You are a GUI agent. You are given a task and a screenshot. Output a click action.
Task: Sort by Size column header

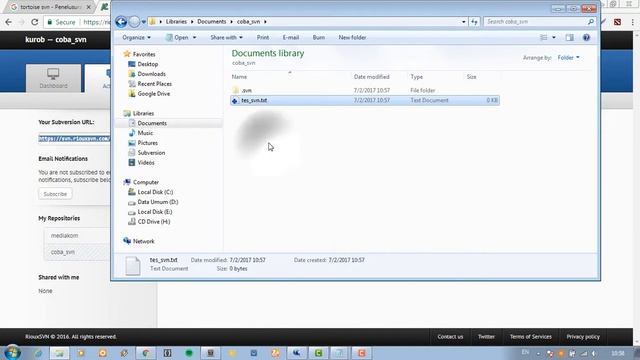point(471,77)
